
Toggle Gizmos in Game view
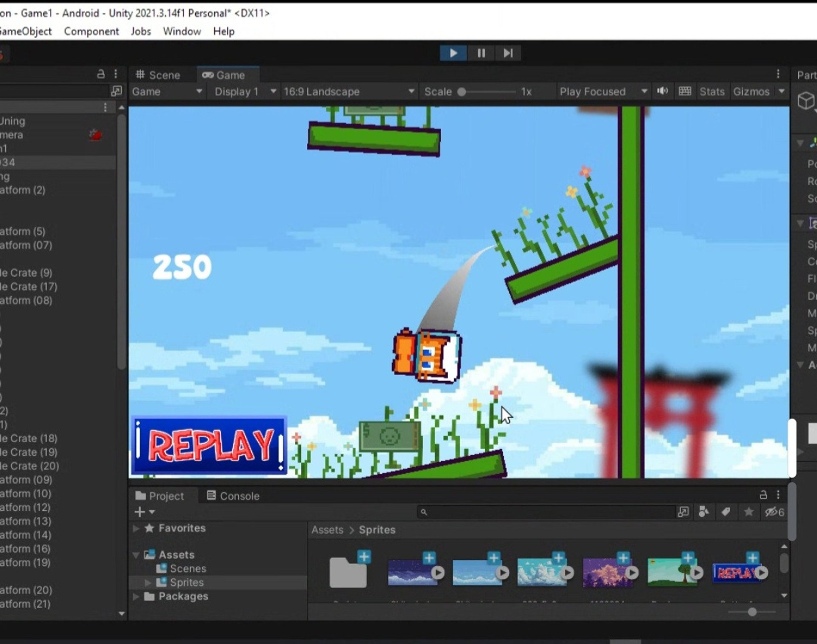(x=751, y=91)
